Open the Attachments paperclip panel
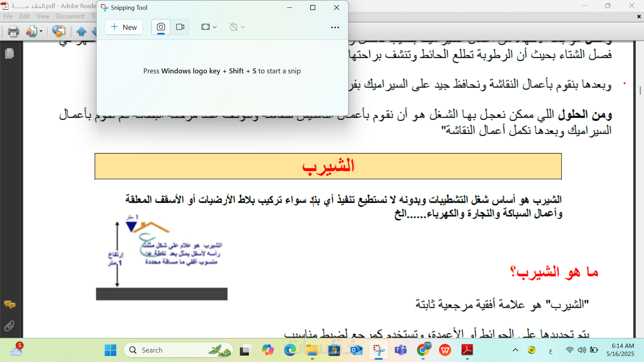 point(10,326)
